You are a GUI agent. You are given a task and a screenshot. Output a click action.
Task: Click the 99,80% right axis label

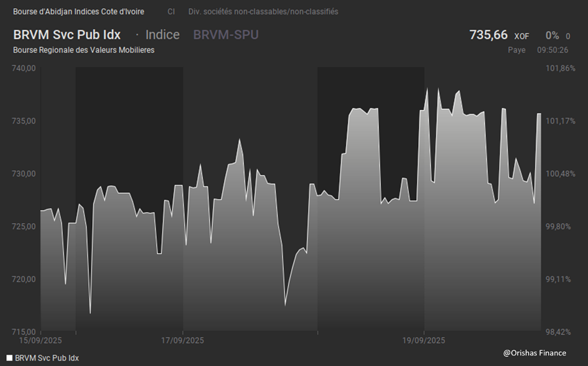[x=558, y=227]
